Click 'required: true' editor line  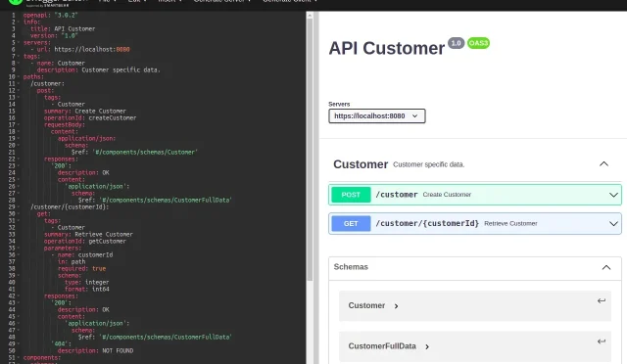point(81,268)
